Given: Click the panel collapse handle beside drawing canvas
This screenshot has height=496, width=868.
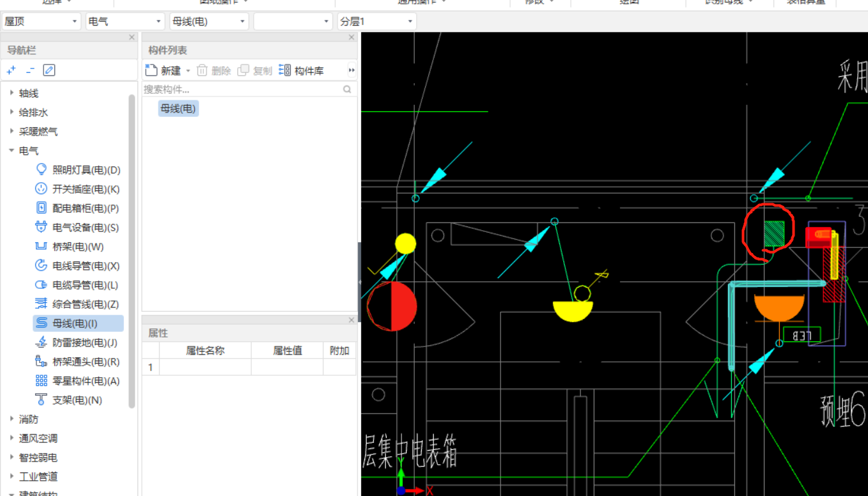Looking at the screenshot, I should [x=359, y=281].
